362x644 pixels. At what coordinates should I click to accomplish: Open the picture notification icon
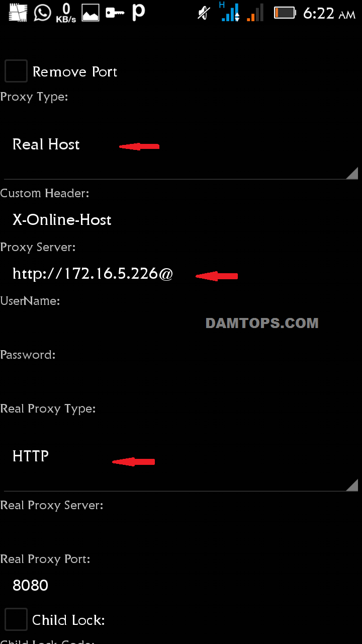click(x=90, y=13)
